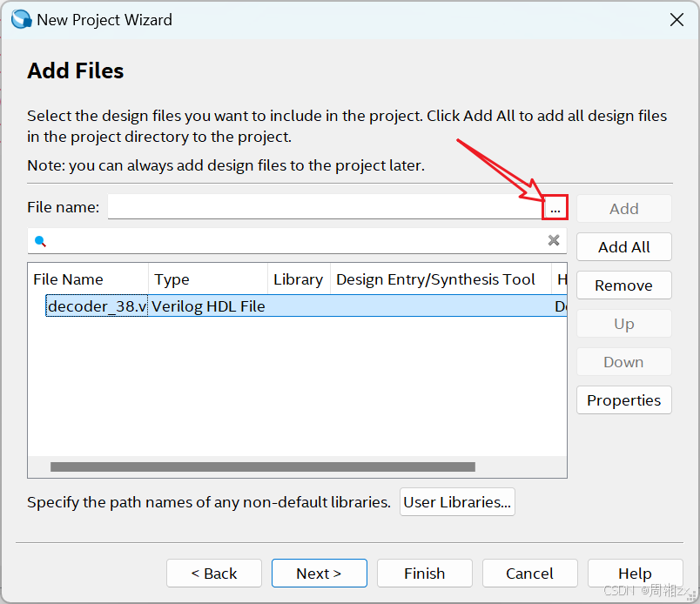Open file Properties

pos(623,400)
